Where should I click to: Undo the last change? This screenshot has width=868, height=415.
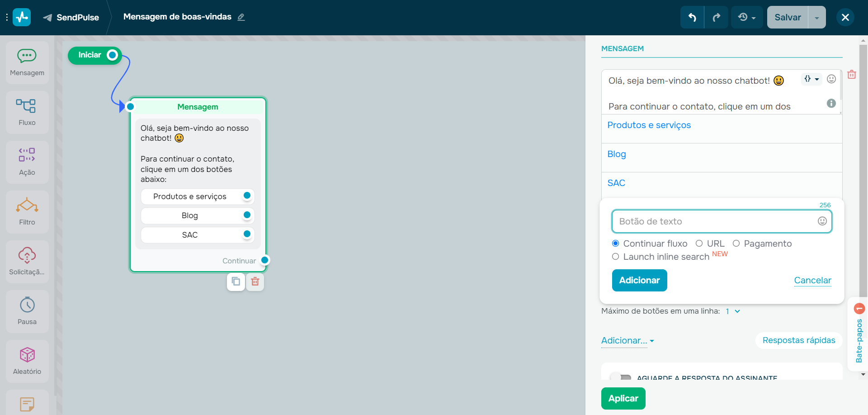(x=692, y=17)
